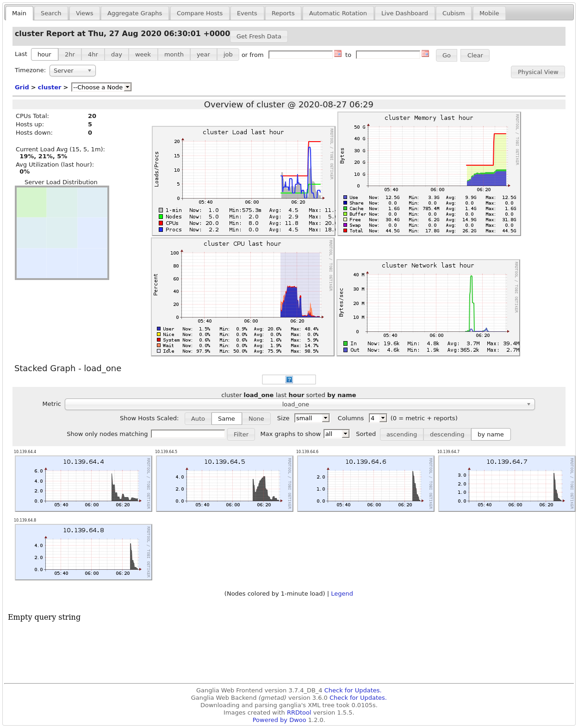Open the Timezone Server dropdown
Image resolution: width=578 pixels, height=728 pixels.
(x=73, y=70)
